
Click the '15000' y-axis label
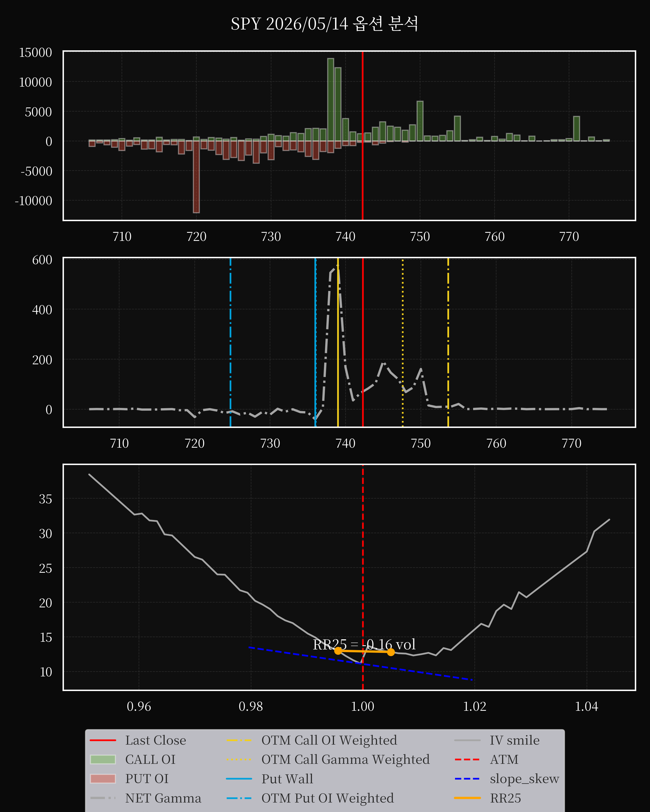click(x=35, y=52)
